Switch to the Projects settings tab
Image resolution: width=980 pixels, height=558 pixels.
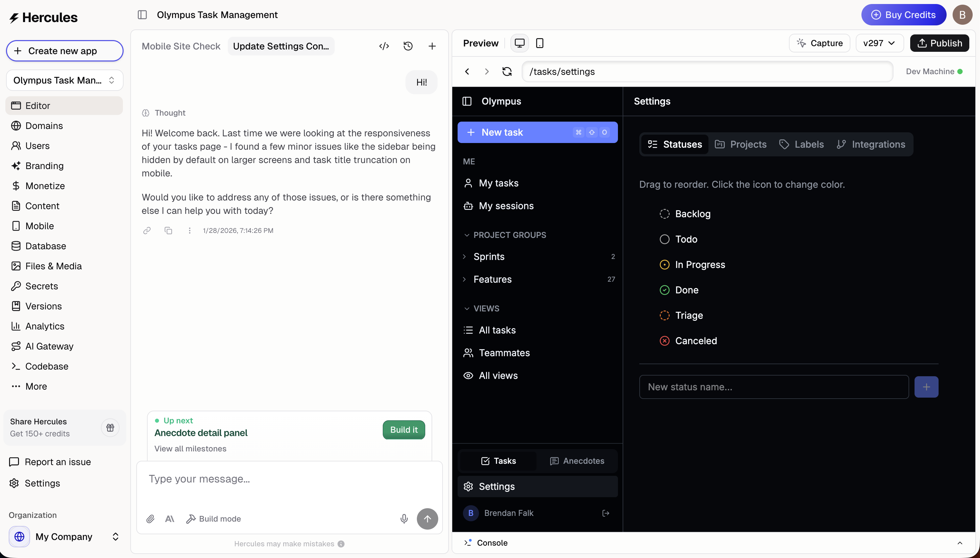tap(741, 144)
